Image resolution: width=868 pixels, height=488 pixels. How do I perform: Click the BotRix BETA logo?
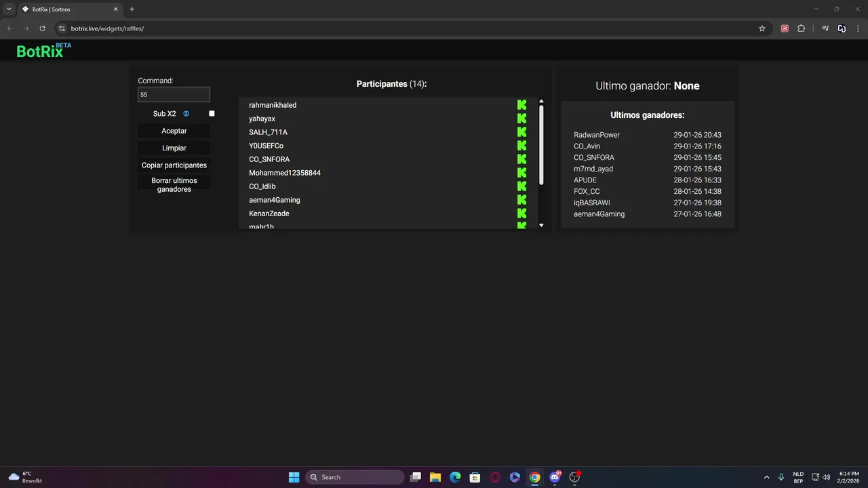[x=43, y=50]
